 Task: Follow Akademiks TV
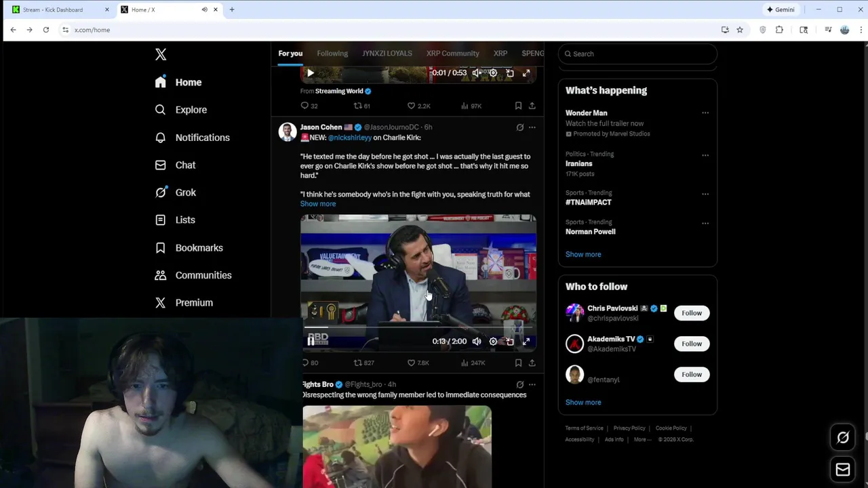692,344
